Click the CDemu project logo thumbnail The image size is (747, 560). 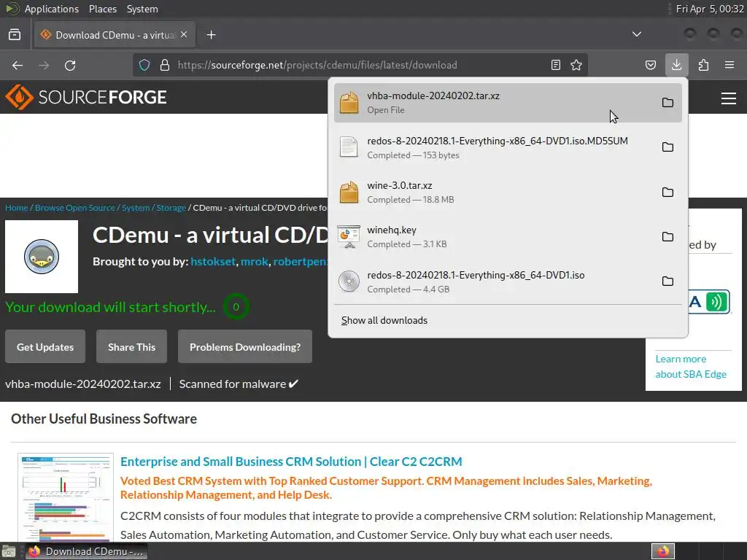pyautogui.click(x=42, y=257)
